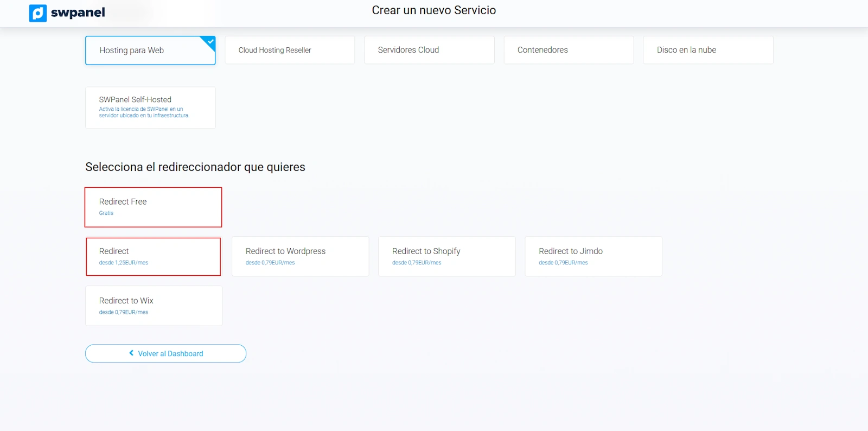Choose Cloud Hosting Reseller service
The height and width of the screenshot is (431, 868).
click(290, 50)
